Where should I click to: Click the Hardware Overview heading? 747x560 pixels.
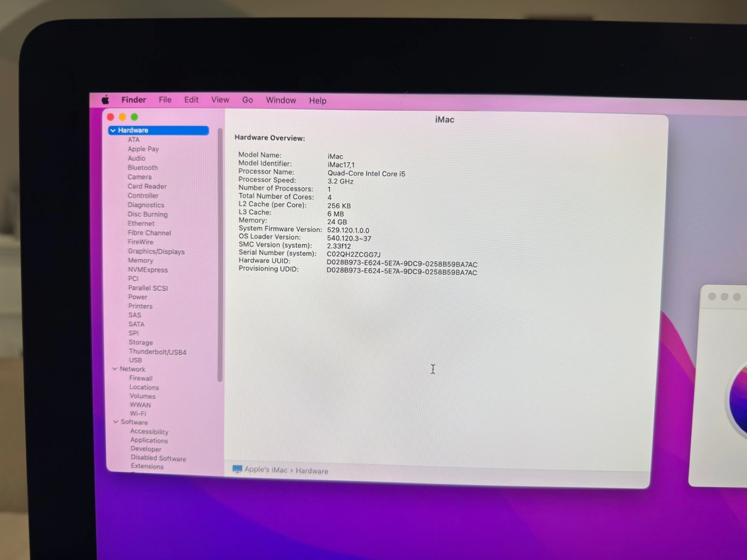pyautogui.click(x=270, y=137)
